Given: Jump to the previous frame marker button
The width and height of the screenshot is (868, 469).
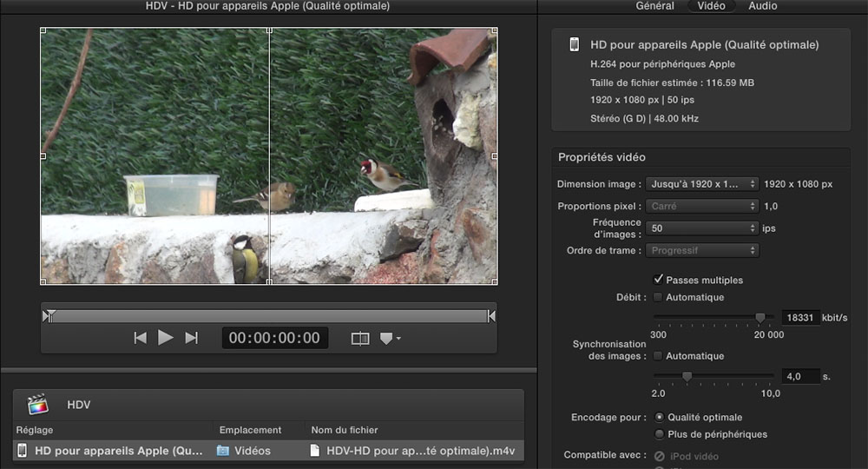Looking at the screenshot, I should click(140, 338).
